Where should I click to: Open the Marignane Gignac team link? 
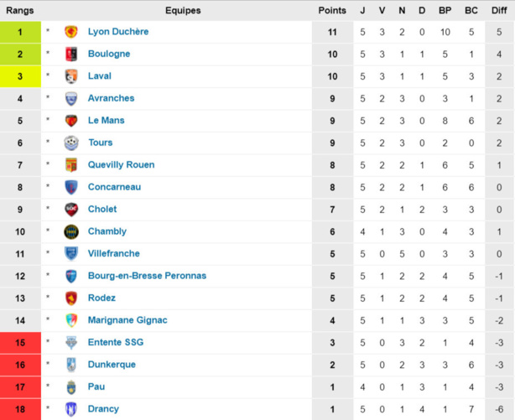click(x=127, y=320)
